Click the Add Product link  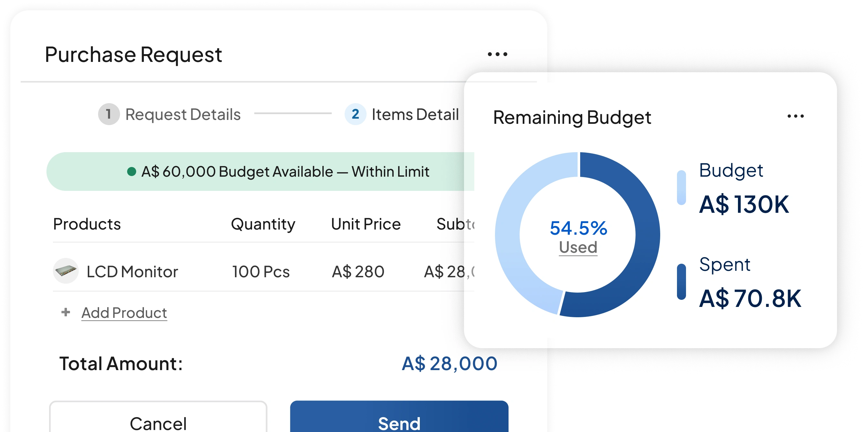pyautogui.click(x=124, y=313)
